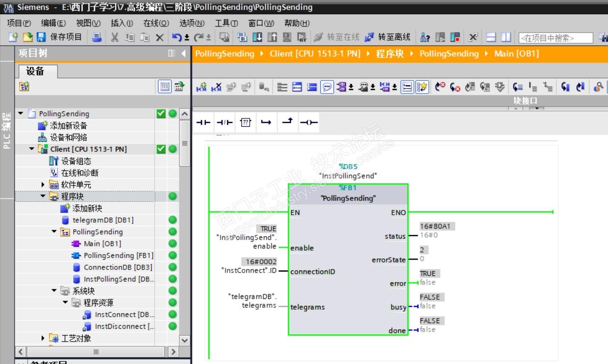This screenshot has height=364, width=608.
Task: Open the 编辑(E) menu
Action: coord(53,23)
